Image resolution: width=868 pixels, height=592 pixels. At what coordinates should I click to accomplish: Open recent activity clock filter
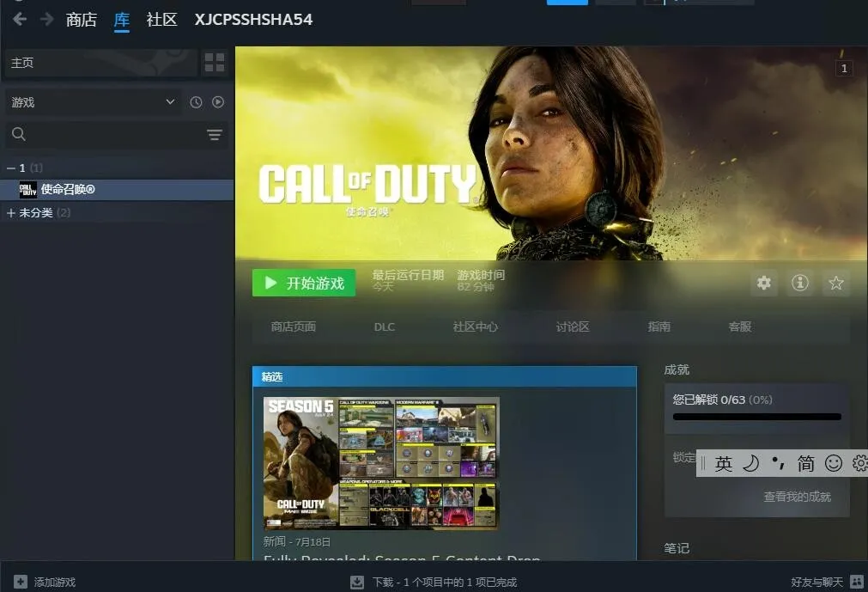click(196, 102)
